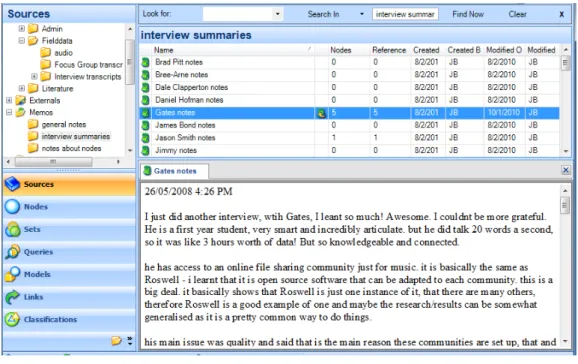Select the Brad Pitt notes row name
Viewport: 578px width, 364px height.
point(179,62)
